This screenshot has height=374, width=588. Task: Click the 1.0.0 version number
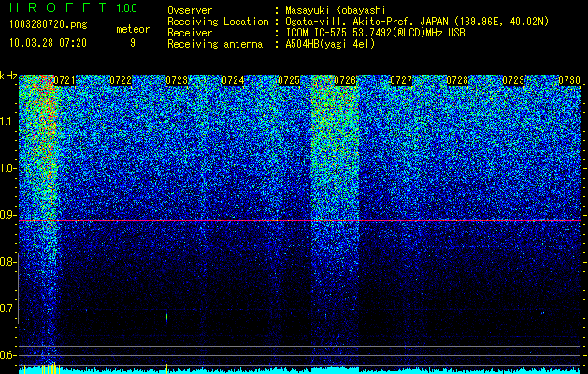tap(127, 8)
